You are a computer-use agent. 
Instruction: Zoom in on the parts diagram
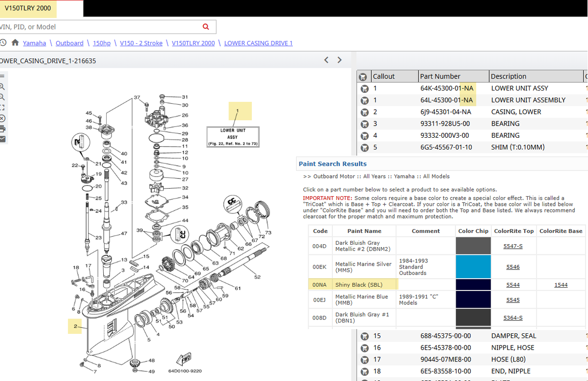[x=2, y=87]
